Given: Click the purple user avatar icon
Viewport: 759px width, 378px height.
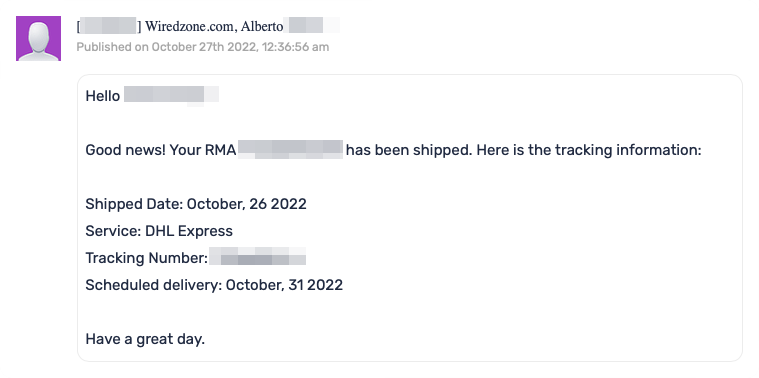Looking at the screenshot, I should coord(38,38).
